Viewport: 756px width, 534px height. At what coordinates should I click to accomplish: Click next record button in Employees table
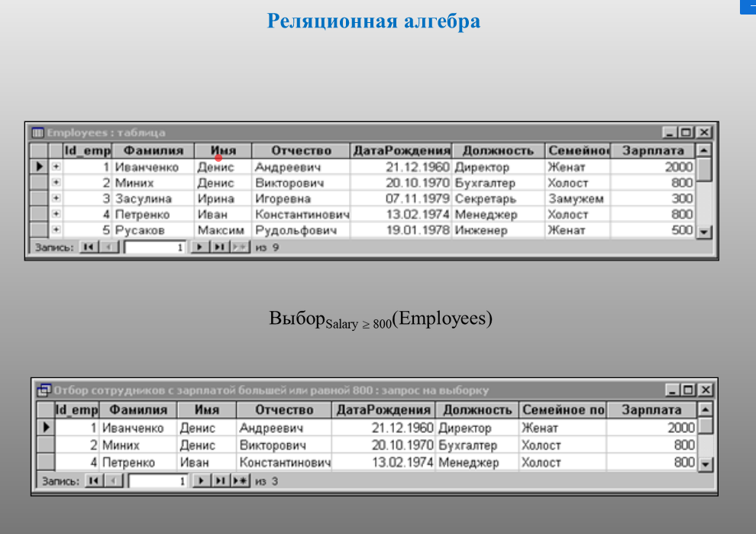click(x=199, y=247)
